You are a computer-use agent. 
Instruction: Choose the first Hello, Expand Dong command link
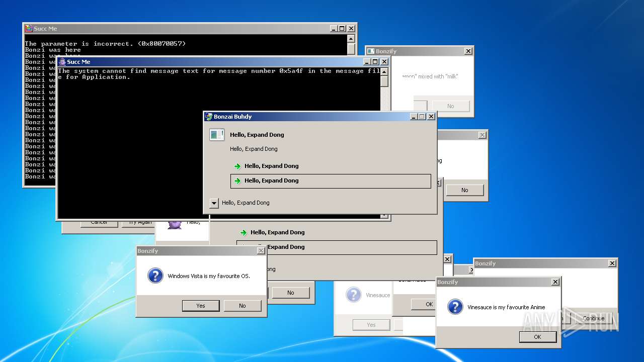pyautogui.click(x=331, y=166)
